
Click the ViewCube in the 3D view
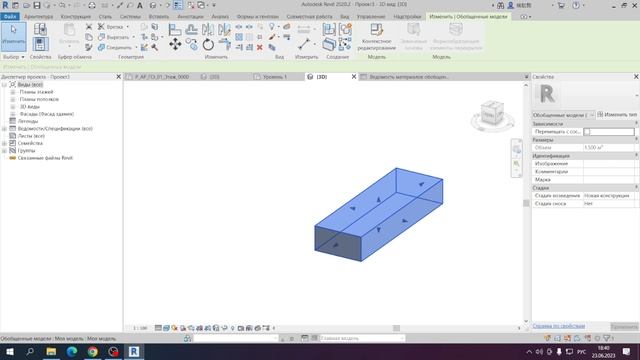(492, 114)
